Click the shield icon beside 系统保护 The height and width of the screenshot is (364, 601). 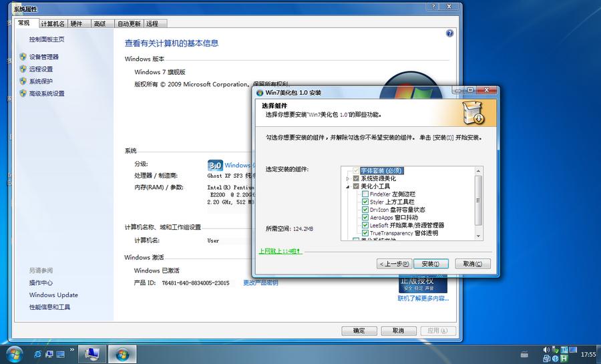23,81
